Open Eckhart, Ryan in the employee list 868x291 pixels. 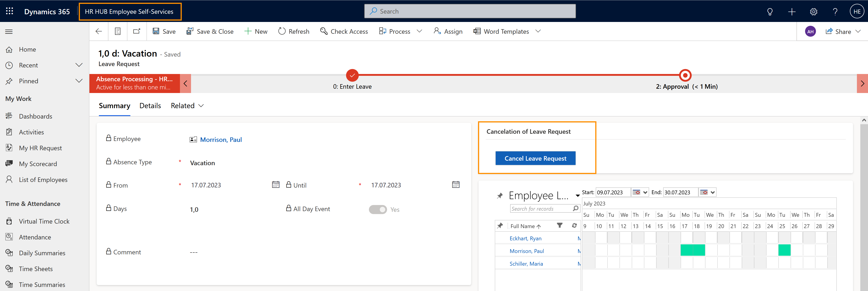coord(525,239)
